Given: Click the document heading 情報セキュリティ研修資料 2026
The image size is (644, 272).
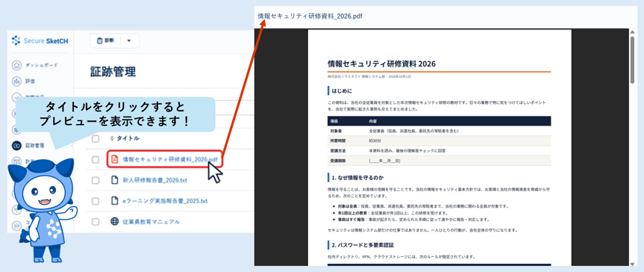Looking at the screenshot, I should point(381,64).
